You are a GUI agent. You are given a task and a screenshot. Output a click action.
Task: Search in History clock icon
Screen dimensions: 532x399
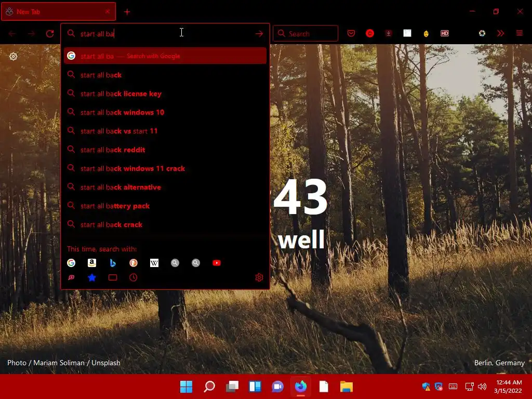click(x=134, y=277)
